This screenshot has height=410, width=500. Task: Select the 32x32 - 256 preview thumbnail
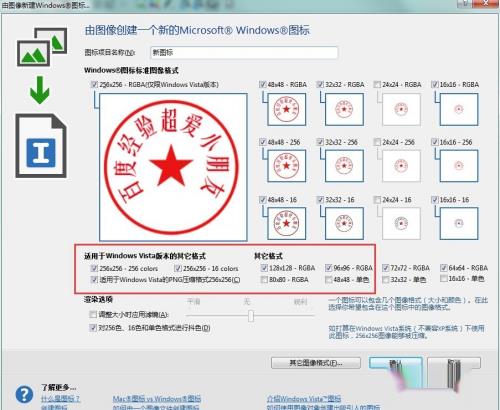[x=344, y=166]
